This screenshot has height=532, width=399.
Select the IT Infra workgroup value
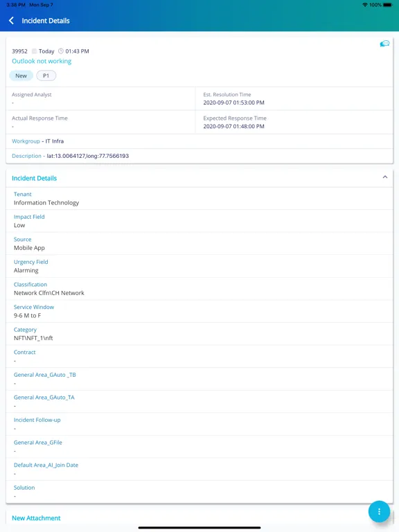point(55,141)
